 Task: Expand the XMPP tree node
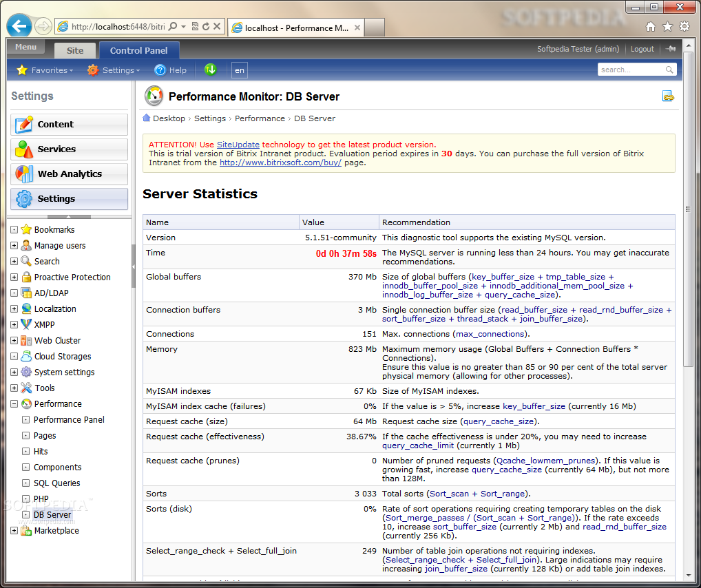(14, 324)
